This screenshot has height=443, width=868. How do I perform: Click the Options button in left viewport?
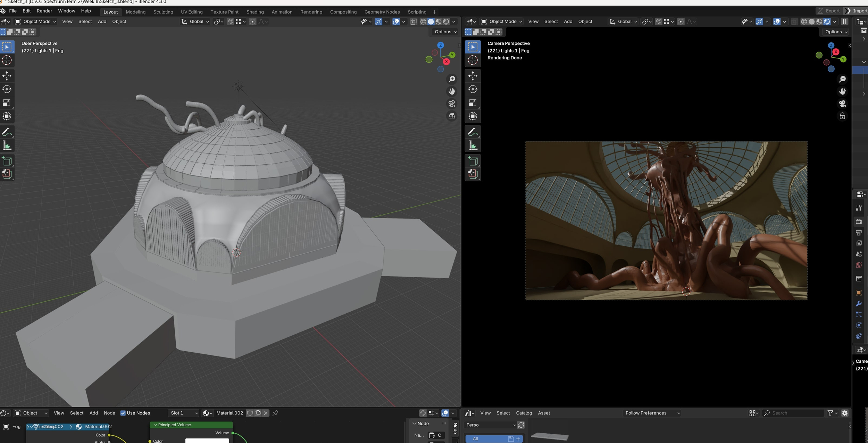445,32
